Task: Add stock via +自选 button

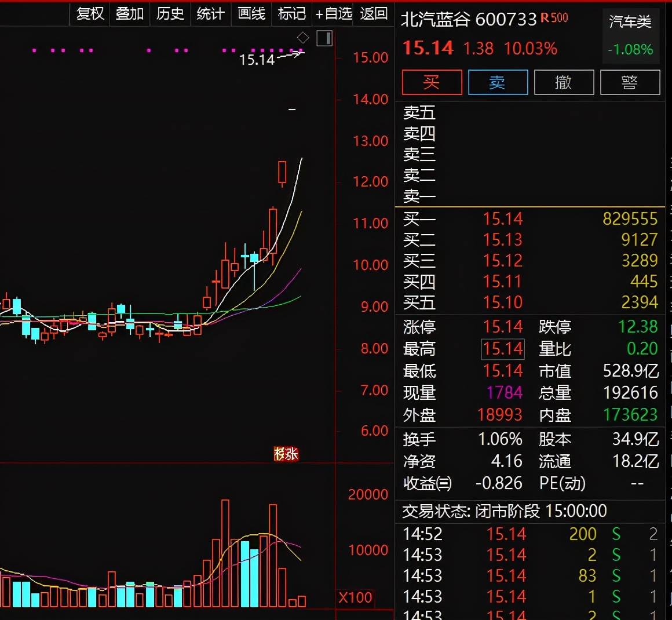Action: point(334,13)
